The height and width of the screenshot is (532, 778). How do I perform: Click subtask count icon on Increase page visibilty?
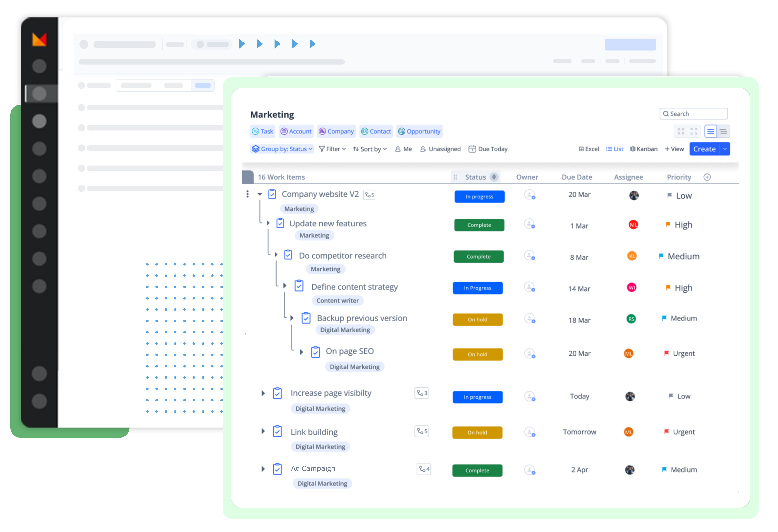421,393
